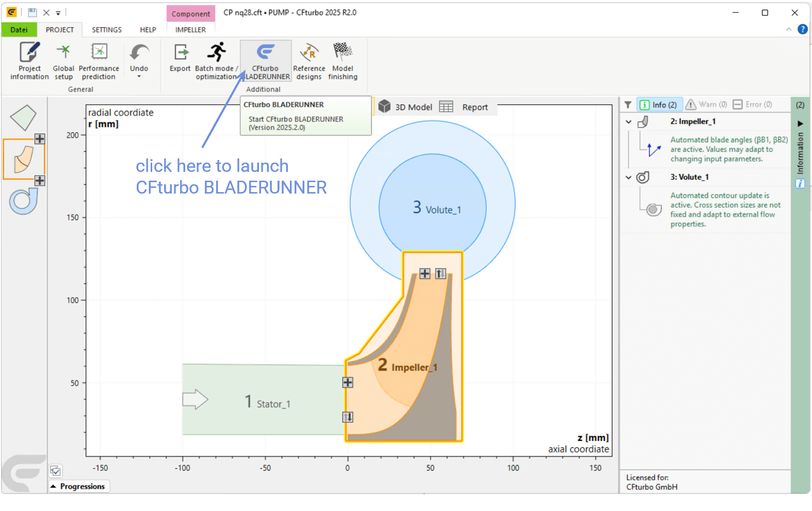Start Batch mode / optimization
This screenshot has width=812, height=511.
(x=216, y=61)
